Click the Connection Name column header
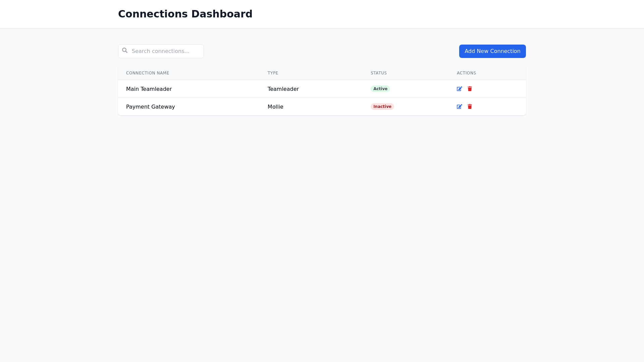The height and width of the screenshot is (362, 644). (148, 73)
